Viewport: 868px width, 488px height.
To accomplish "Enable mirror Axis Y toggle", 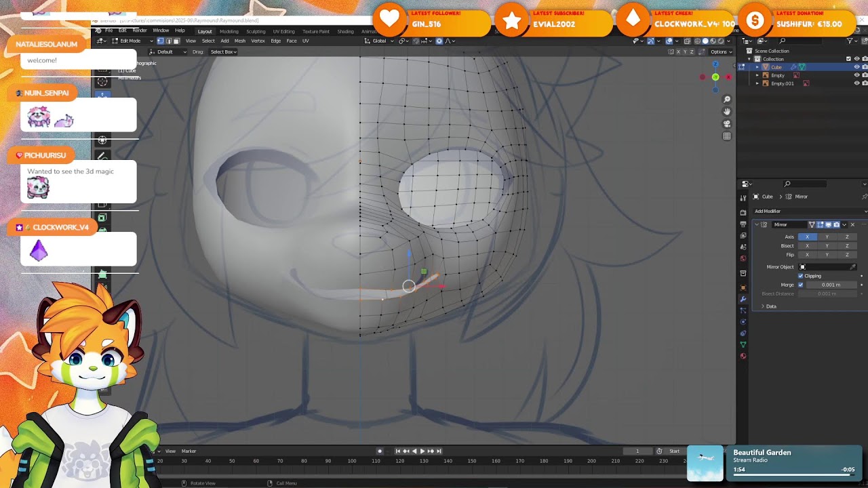I will point(827,237).
